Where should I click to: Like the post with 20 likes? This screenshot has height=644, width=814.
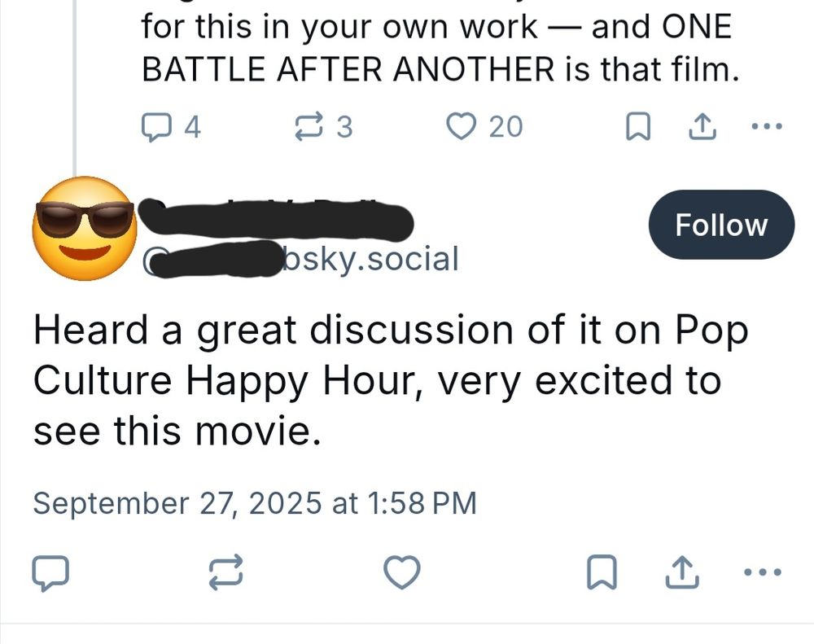tap(462, 126)
